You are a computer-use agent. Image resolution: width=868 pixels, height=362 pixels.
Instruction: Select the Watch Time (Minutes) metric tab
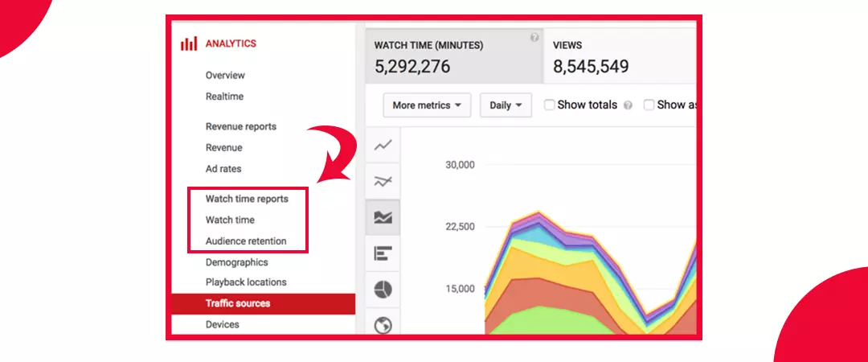454,56
